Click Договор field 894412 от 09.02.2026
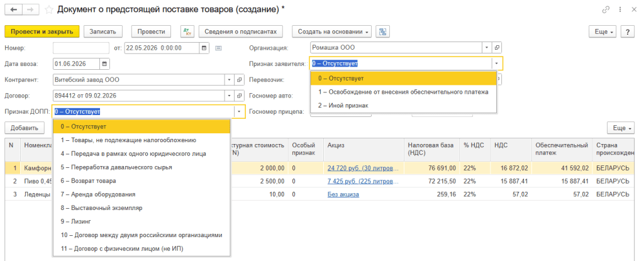Image resolution: width=644 pixels, height=261 pixels. pyautogui.click(x=139, y=96)
